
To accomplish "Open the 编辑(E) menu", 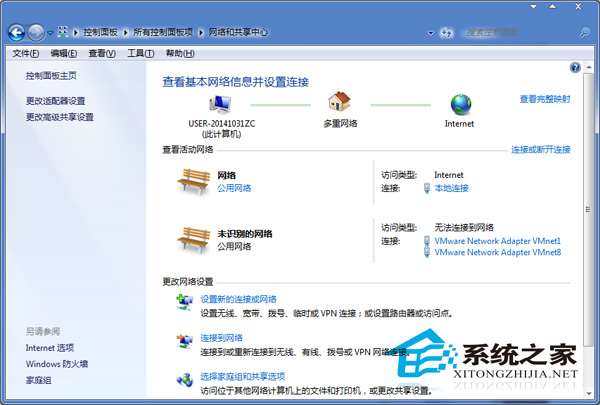I will [64, 54].
